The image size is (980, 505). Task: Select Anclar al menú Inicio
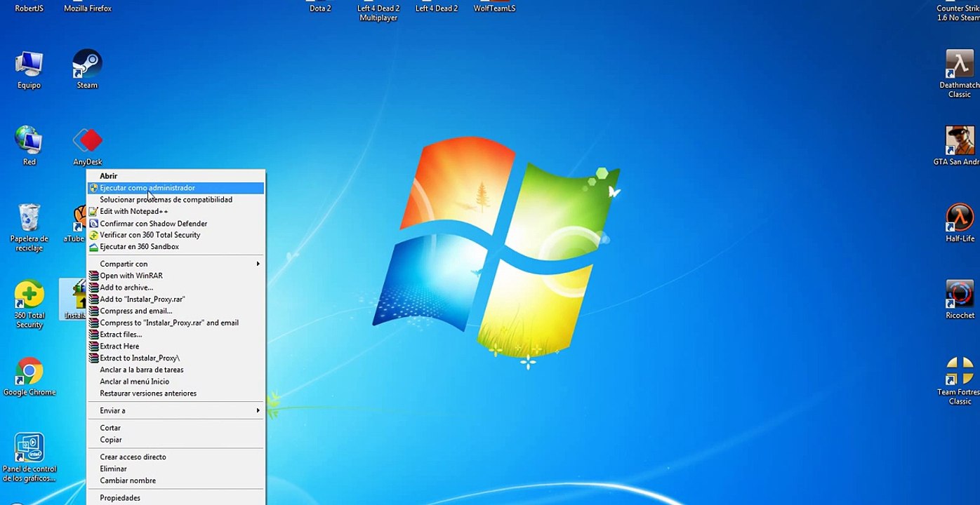176,382
